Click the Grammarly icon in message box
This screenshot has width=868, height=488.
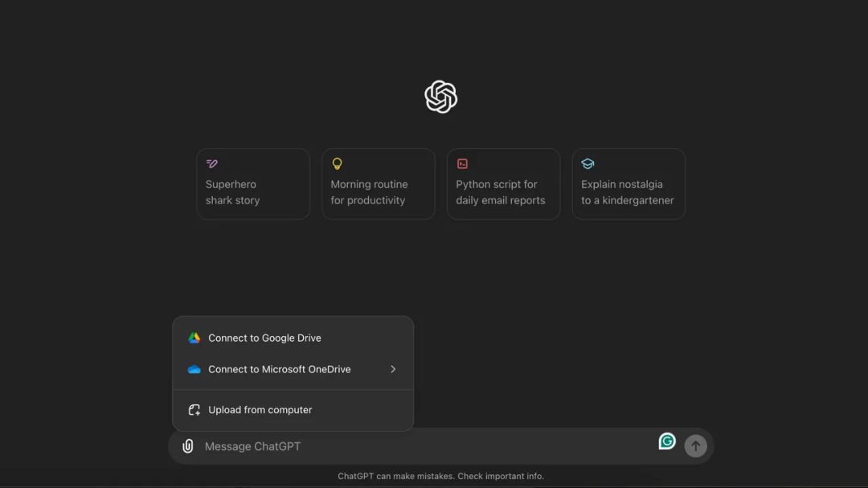pyautogui.click(x=667, y=441)
